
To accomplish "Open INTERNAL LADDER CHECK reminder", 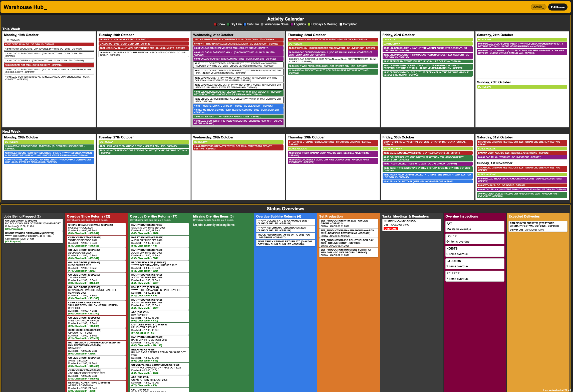I will coord(412,225).
